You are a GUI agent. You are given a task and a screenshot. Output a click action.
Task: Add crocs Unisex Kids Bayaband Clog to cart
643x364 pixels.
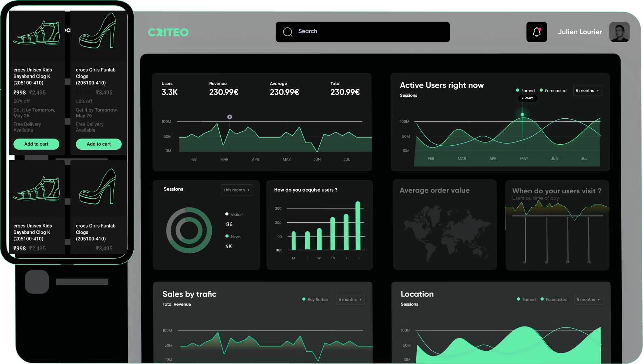point(36,144)
